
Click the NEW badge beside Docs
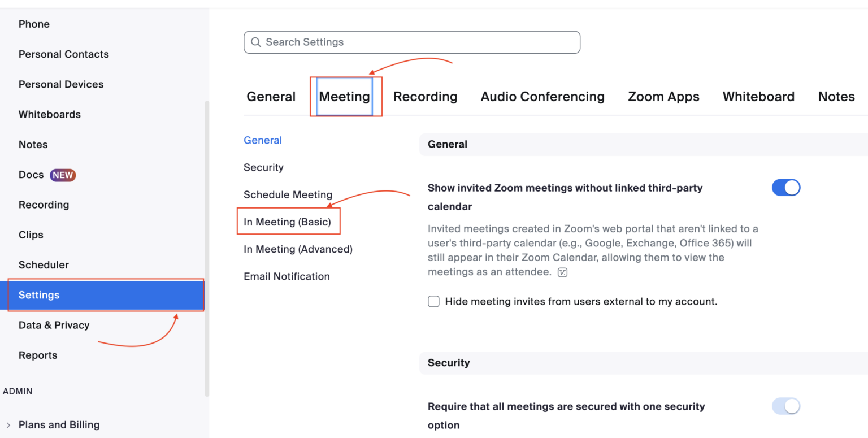pos(63,175)
